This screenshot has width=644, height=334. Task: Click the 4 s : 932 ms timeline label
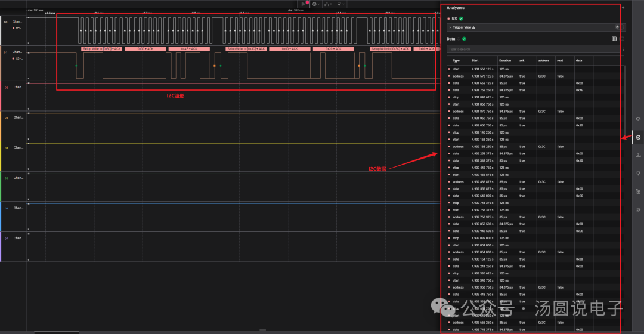pyautogui.click(x=296, y=10)
